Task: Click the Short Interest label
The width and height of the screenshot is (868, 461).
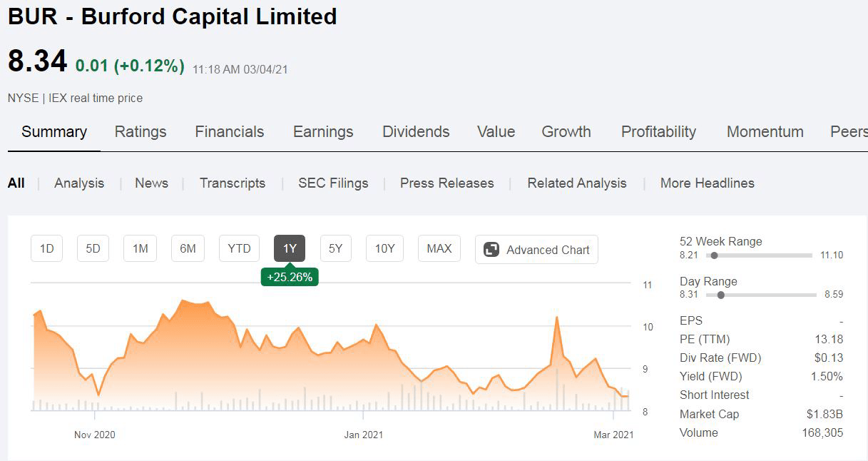Action: pyautogui.click(x=715, y=395)
